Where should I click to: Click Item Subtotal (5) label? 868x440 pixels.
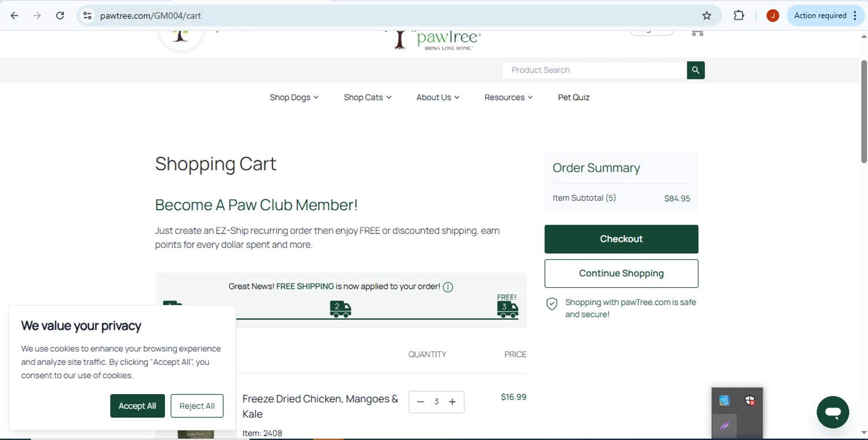point(584,198)
